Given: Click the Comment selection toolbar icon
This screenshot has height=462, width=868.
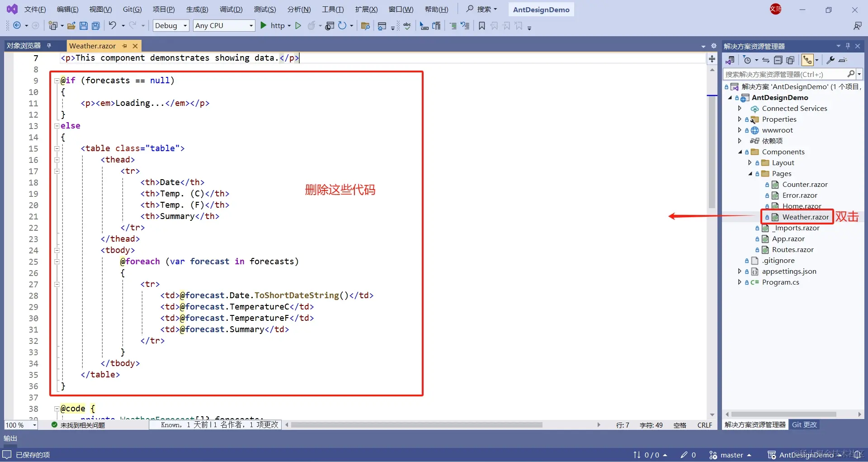Looking at the screenshot, I should click(x=453, y=26).
